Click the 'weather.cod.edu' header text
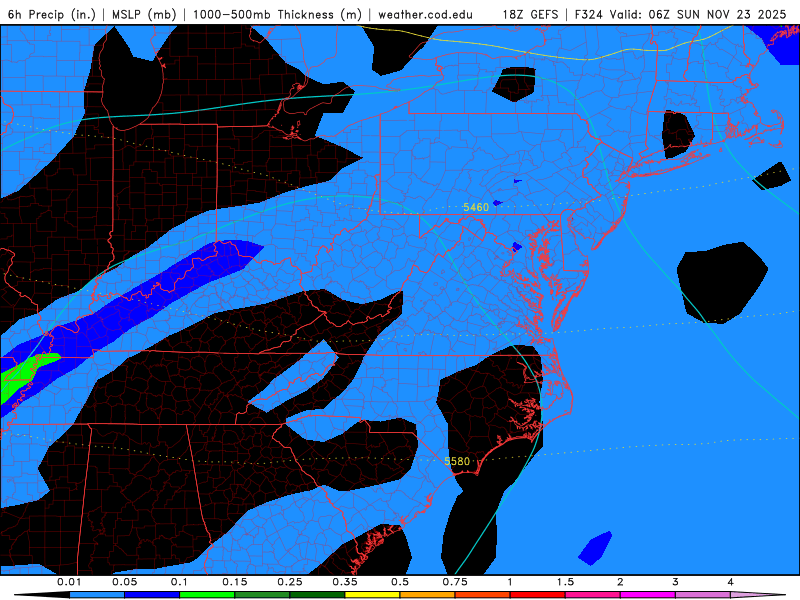Image resolution: width=800 pixels, height=600 pixels. (x=425, y=14)
